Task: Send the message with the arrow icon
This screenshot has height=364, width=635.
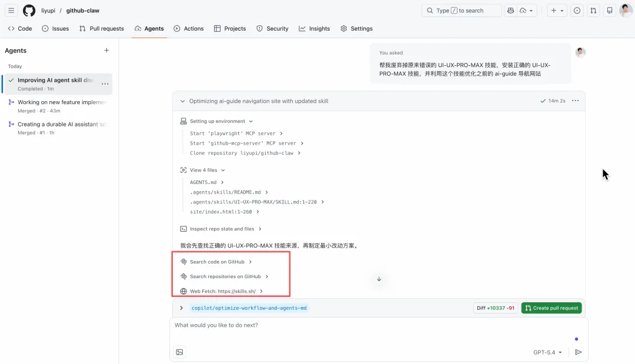Action: 578,352
